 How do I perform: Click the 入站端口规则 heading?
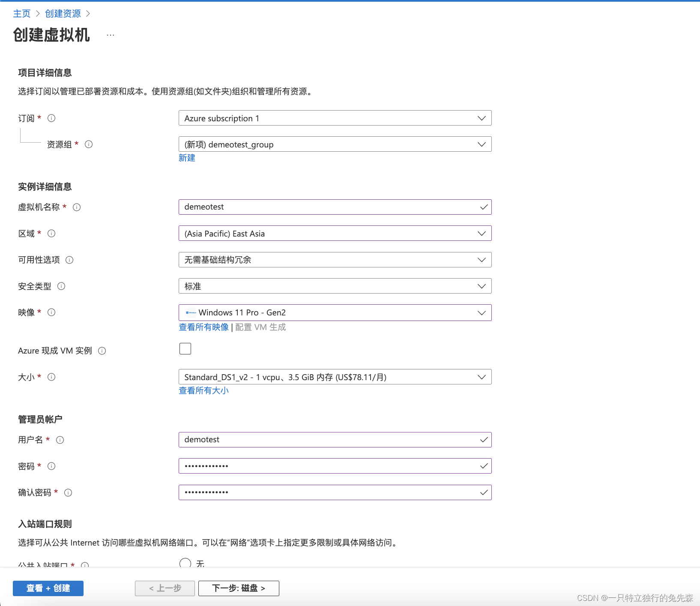coord(45,524)
